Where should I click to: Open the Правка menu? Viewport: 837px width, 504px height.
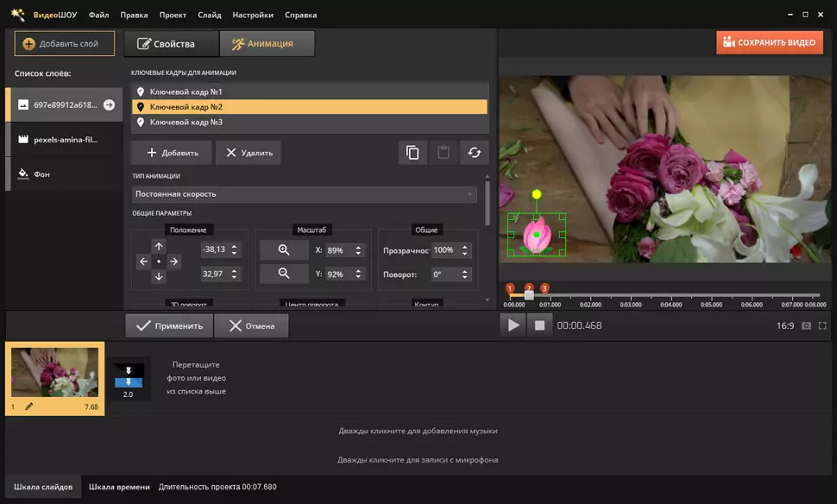click(134, 15)
